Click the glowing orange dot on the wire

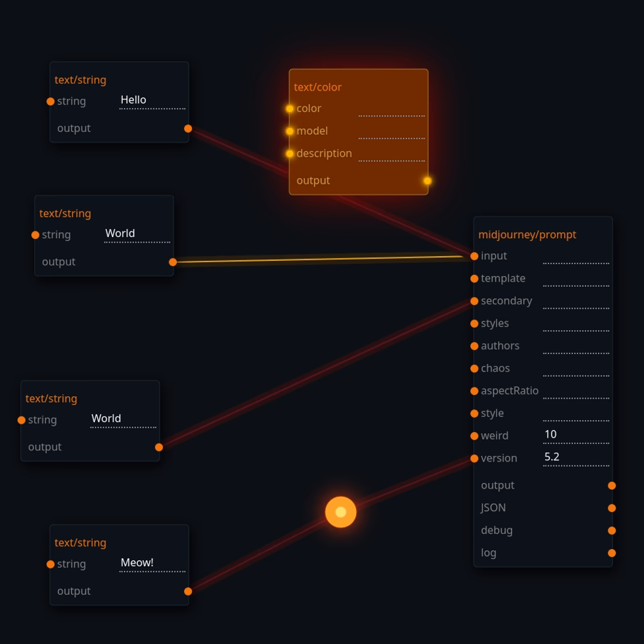[341, 512]
